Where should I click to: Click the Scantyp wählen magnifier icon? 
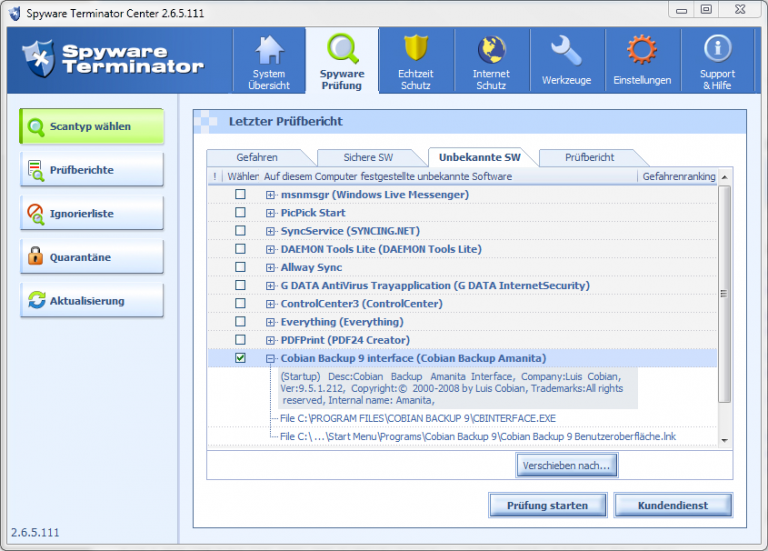(36, 127)
